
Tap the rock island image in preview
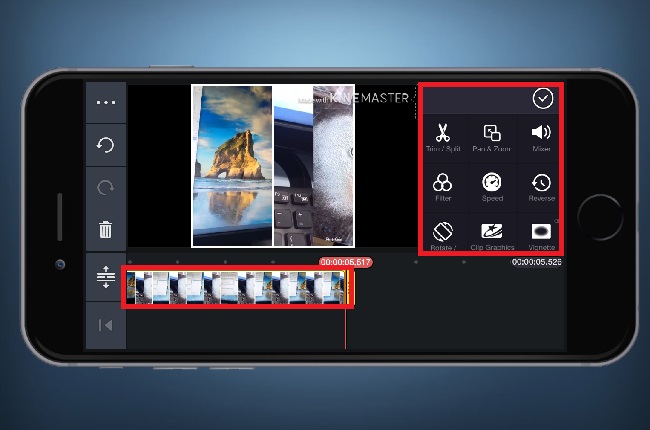tap(232, 165)
